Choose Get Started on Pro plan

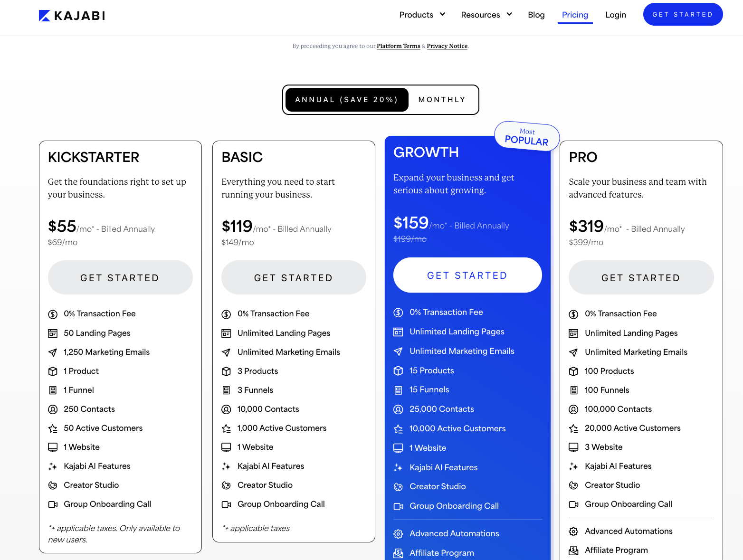tap(641, 277)
